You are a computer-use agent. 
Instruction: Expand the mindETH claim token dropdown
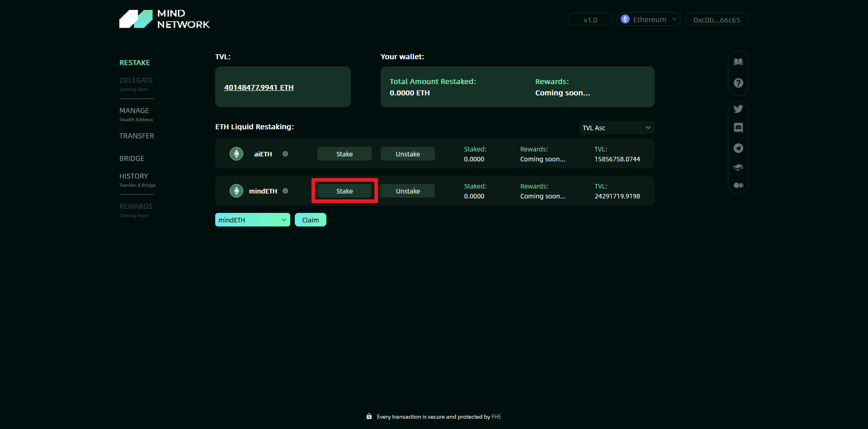[252, 220]
